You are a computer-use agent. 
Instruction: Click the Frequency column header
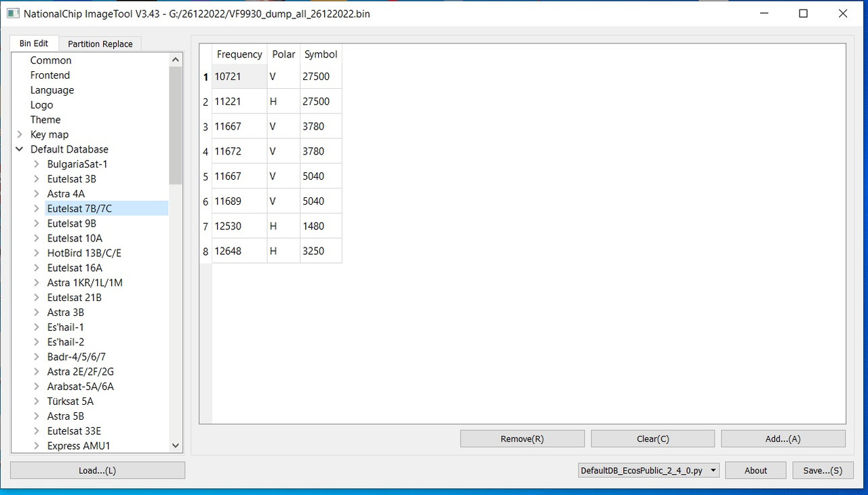pyautogui.click(x=239, y=54)
